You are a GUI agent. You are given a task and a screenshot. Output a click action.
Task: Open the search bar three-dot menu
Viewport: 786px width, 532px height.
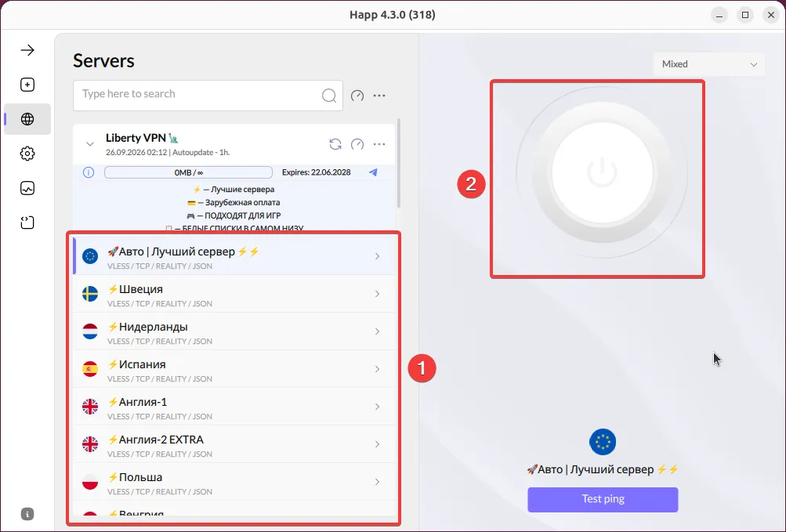[379, 96]
